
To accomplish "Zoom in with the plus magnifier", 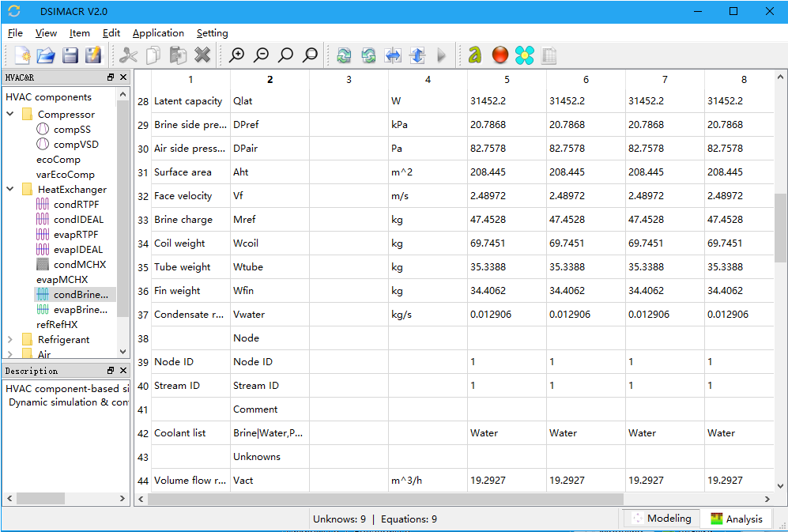I will pos(236,55).
